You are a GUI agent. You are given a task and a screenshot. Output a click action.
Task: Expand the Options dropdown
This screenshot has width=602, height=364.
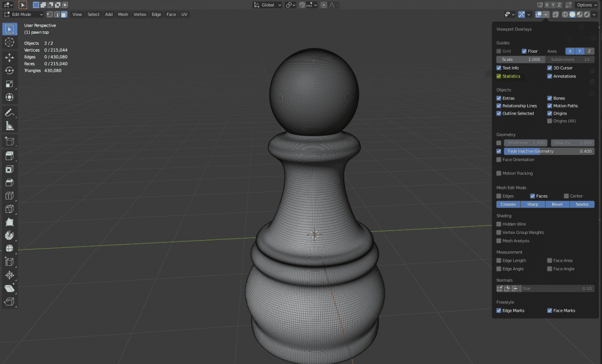(586, 5)
